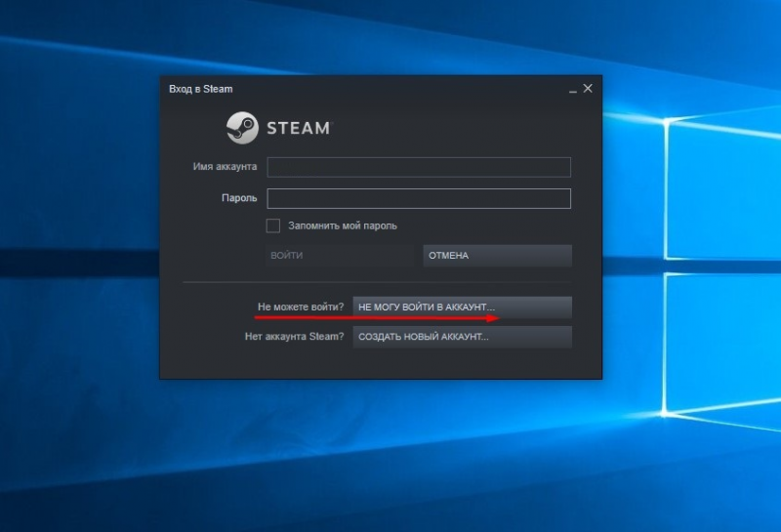This screenshot has width=781, height=532.
Task: Click the Вход в Steam title bar text
Action: [201, 89]
